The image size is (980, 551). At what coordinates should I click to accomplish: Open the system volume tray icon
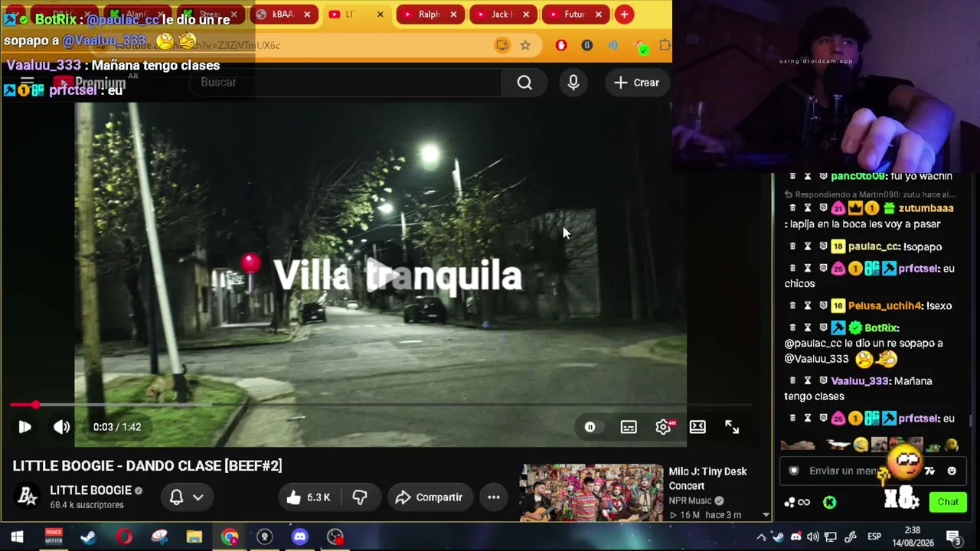click(x=813, y=536)
